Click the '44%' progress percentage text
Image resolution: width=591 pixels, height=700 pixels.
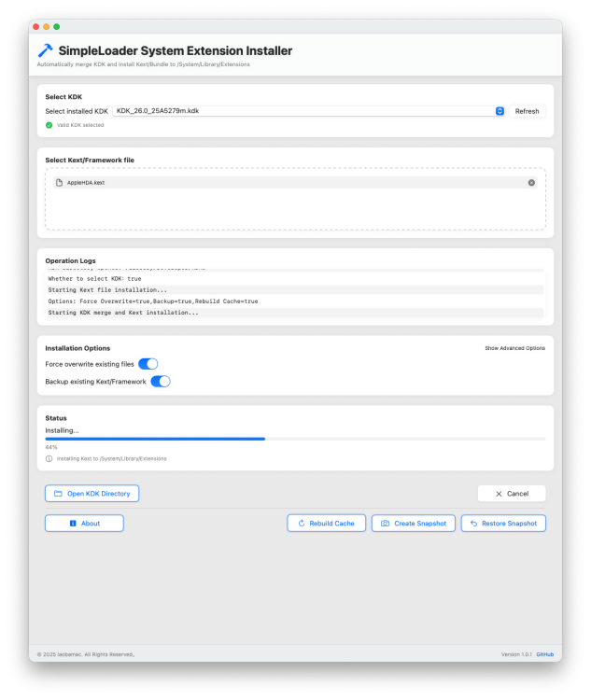51,447
